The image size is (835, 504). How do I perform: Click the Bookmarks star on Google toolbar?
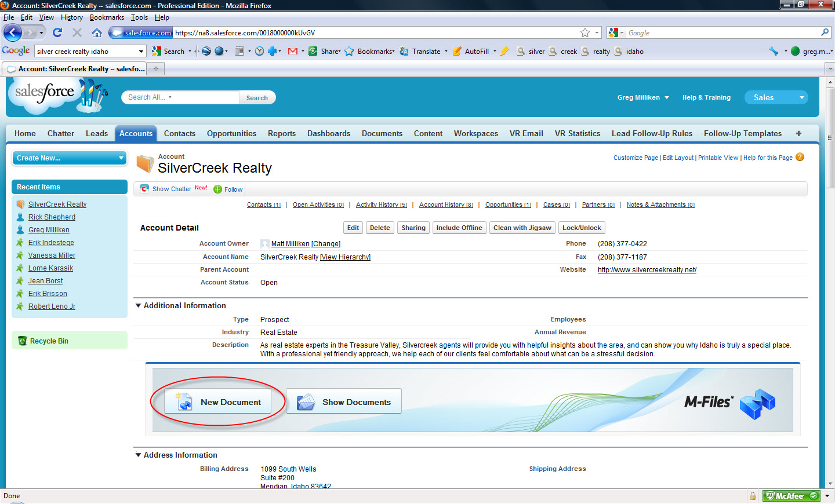(349, 51)
